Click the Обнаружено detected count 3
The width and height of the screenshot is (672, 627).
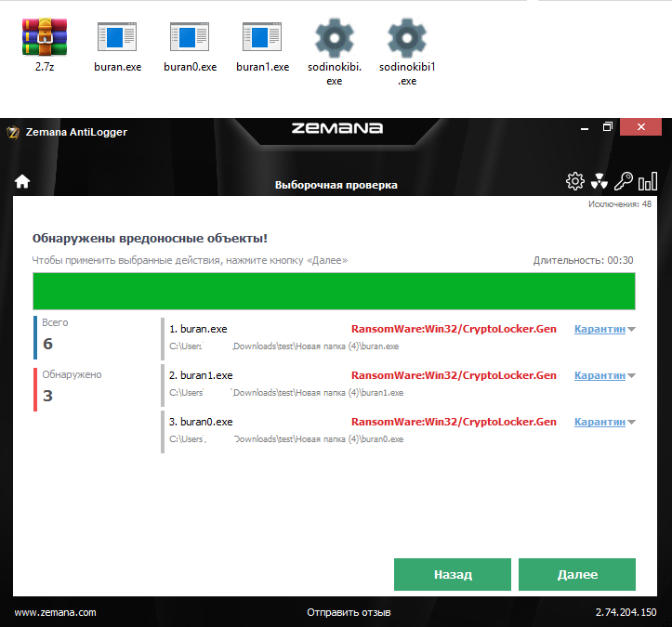[47, 396]
